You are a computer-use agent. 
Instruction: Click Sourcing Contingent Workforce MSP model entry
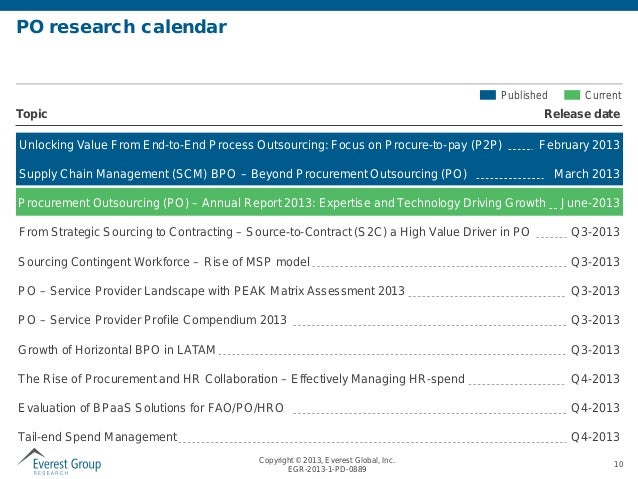coord(164,262)
